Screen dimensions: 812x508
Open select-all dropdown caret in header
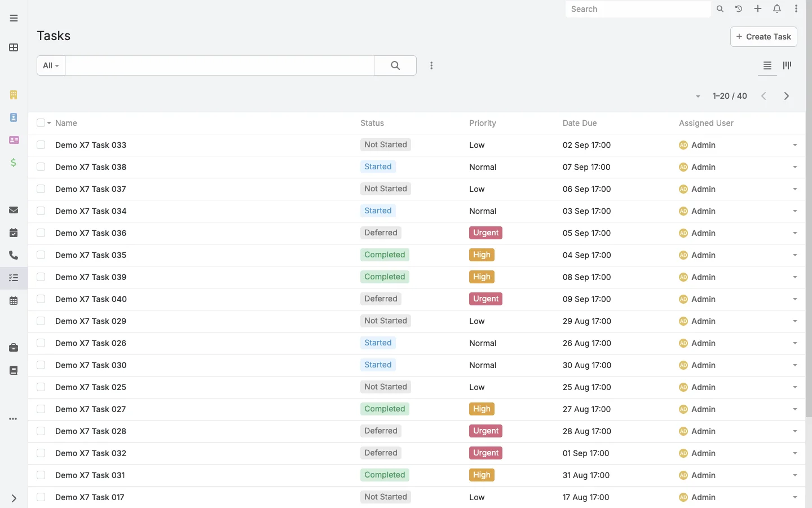pos(49,123)
